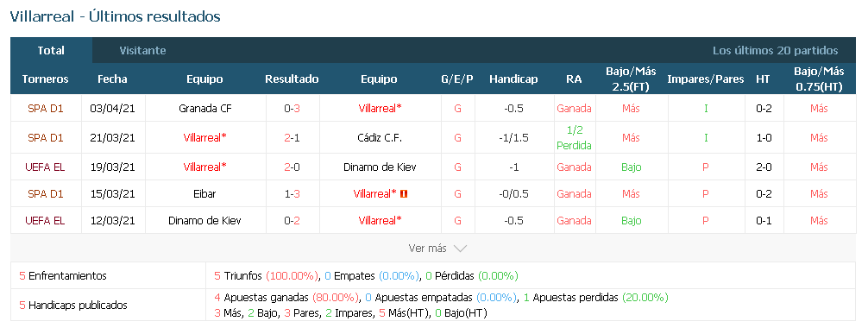Select the Total tab
Screen dimensions: 868x334
click(x=51, y=50)
